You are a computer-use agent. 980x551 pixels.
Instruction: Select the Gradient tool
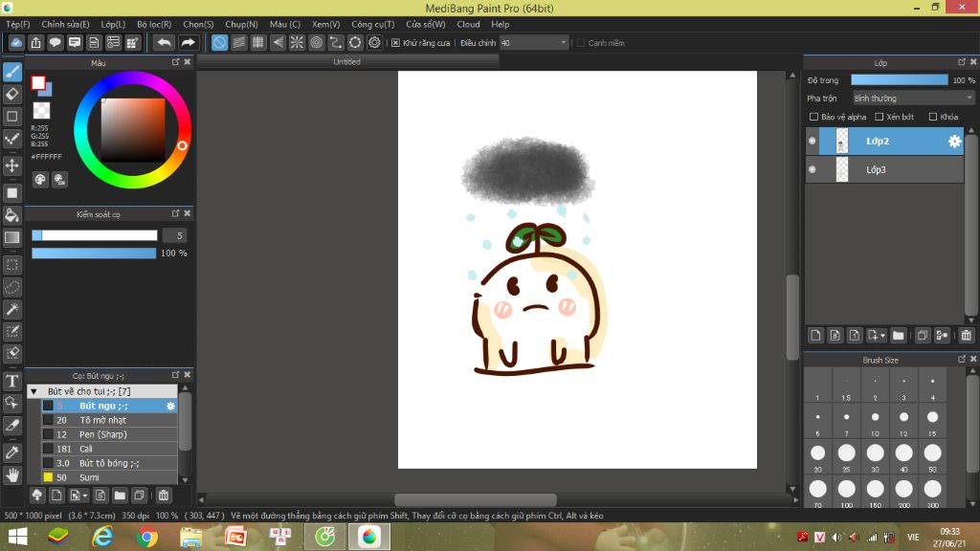tap(11, 237)
